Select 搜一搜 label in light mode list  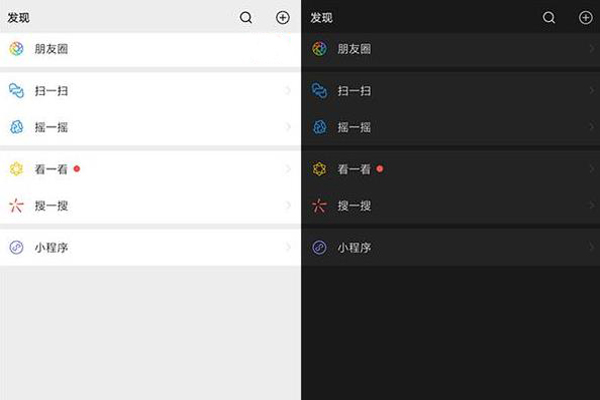click(51, 206)
